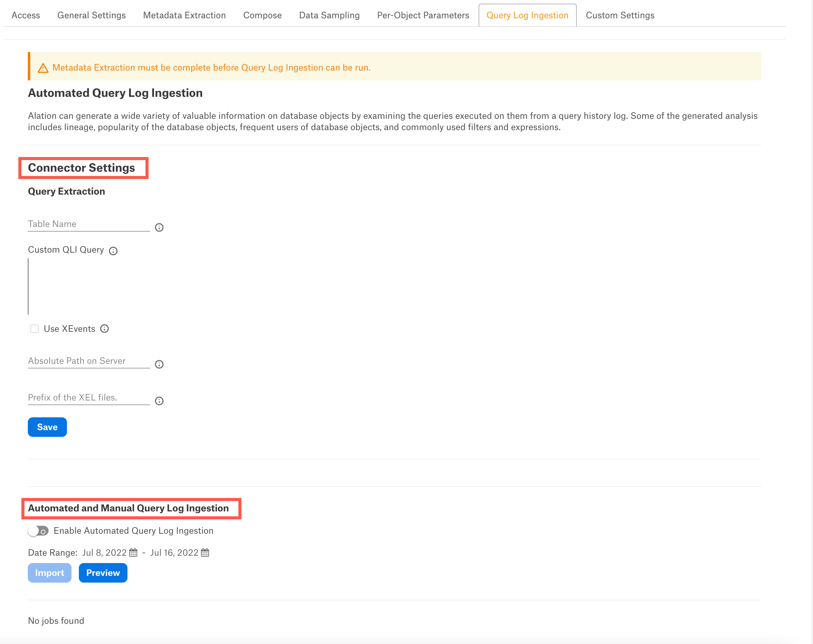This screenshot has width=813, height=644.
Task: Switch to General Settings tab
Action: [x=91, y=16]
